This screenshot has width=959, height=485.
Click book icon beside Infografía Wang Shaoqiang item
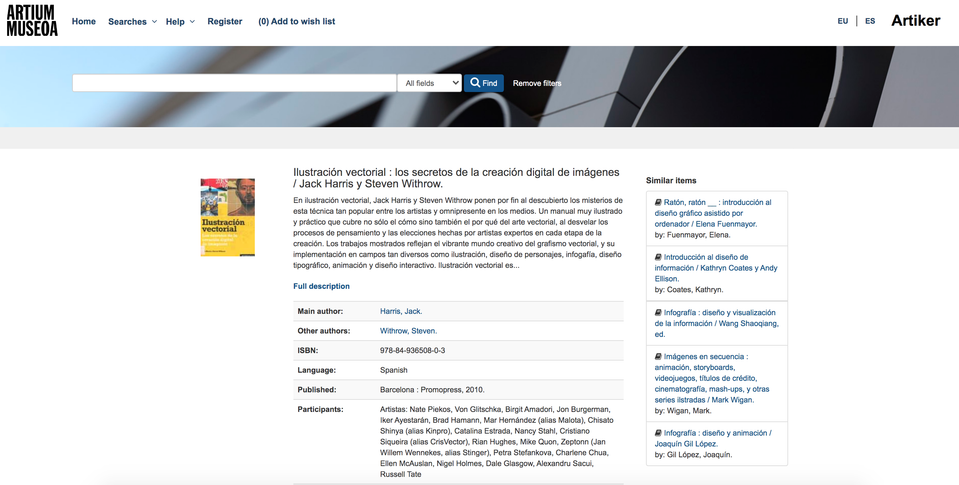click(x=658, y=313)
